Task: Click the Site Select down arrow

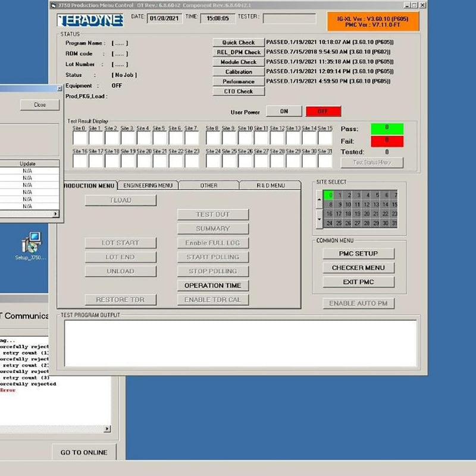Action: coord(319,219)
